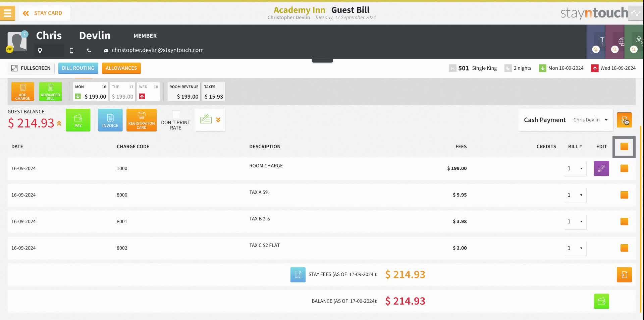Click charge code 8001 cell
Screen dimensions: 644x320
(x=122, y=221)
